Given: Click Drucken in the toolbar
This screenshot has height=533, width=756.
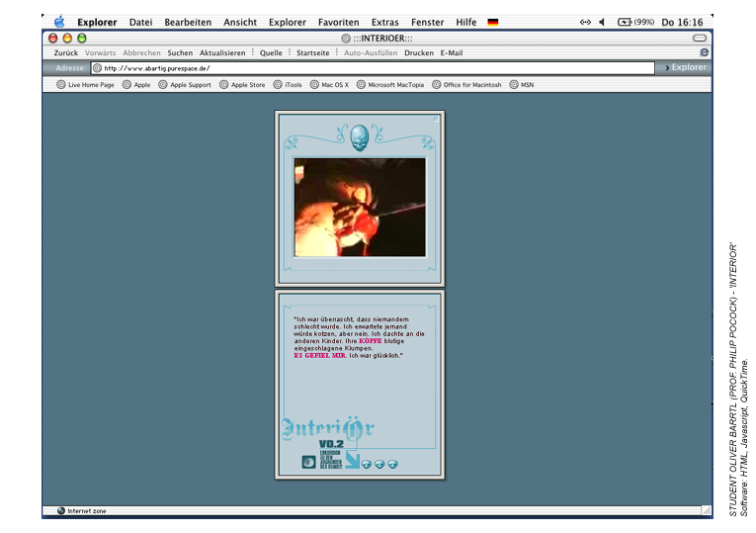Looking at the screenshot, I should 419,52.
